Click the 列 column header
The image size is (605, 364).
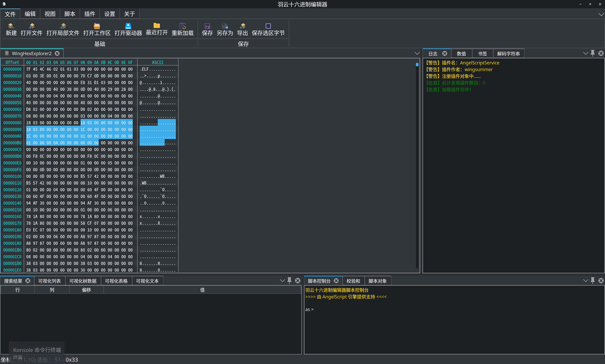click(52, 290)
